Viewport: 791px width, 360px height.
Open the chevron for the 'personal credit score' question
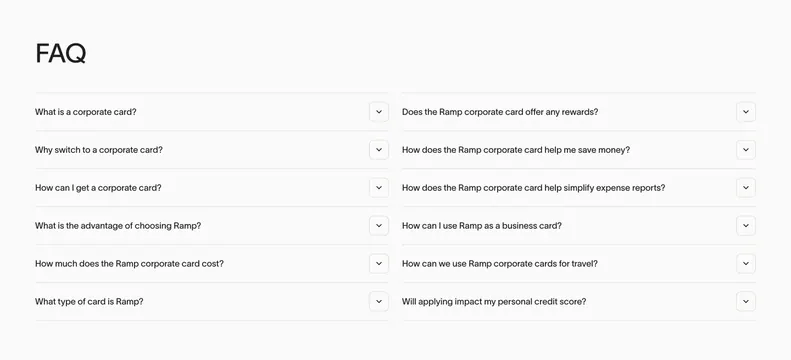(x=746, y=302)
